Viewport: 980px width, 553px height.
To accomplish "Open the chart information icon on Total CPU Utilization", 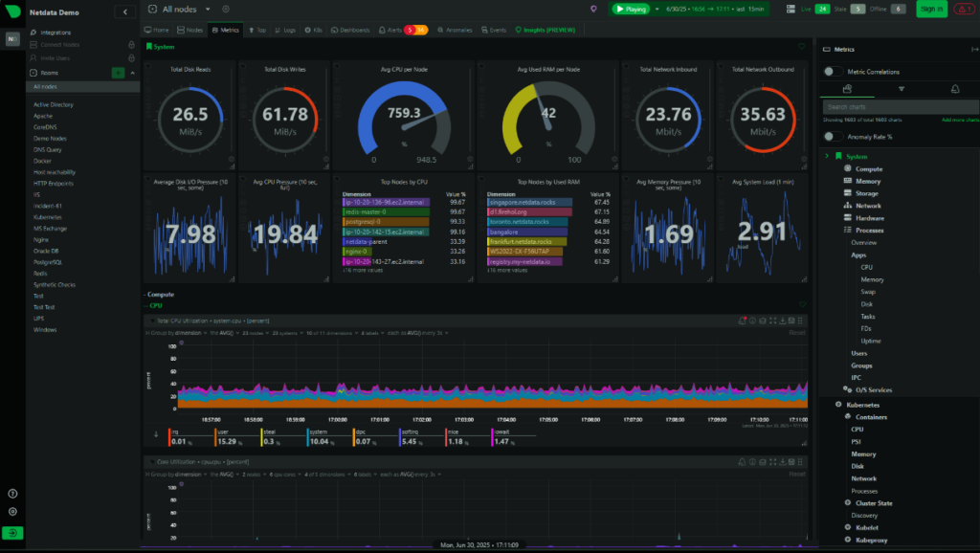I will point(752,321).
